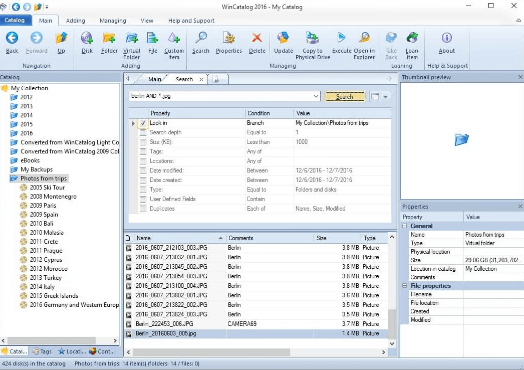This screenshot has height=370, width=524.
Task: Enable the Search depth criterion
Action: click(x=143, y=132)
